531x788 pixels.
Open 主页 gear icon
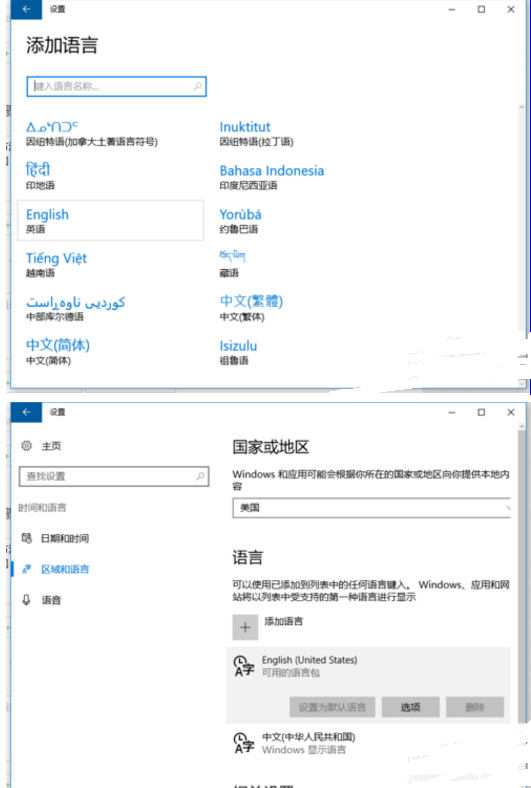27,446
